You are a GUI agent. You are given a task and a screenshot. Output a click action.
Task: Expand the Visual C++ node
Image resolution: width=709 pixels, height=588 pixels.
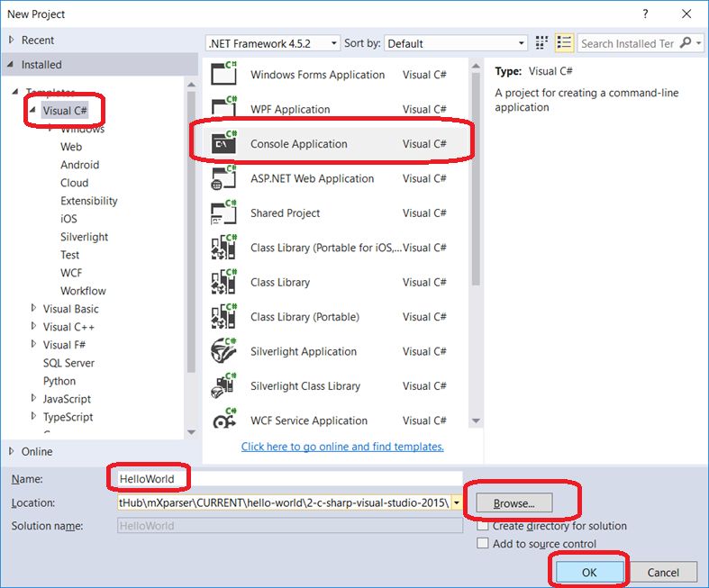coord(33,326)
